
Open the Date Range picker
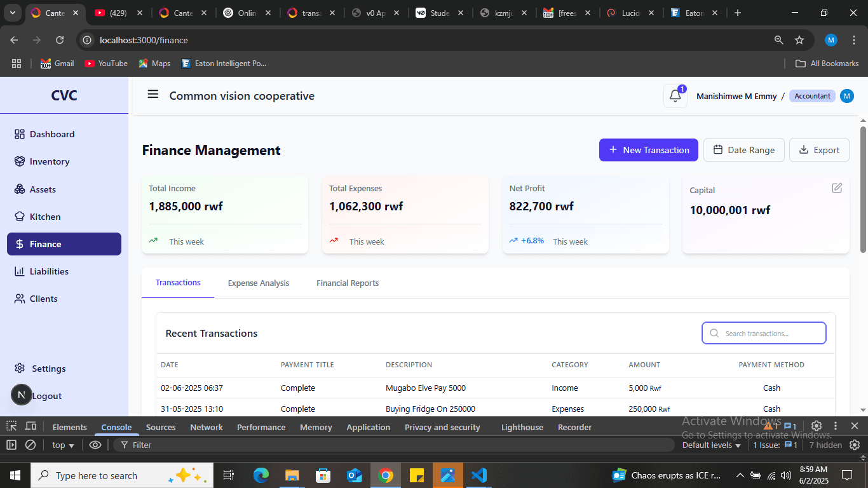743,150
